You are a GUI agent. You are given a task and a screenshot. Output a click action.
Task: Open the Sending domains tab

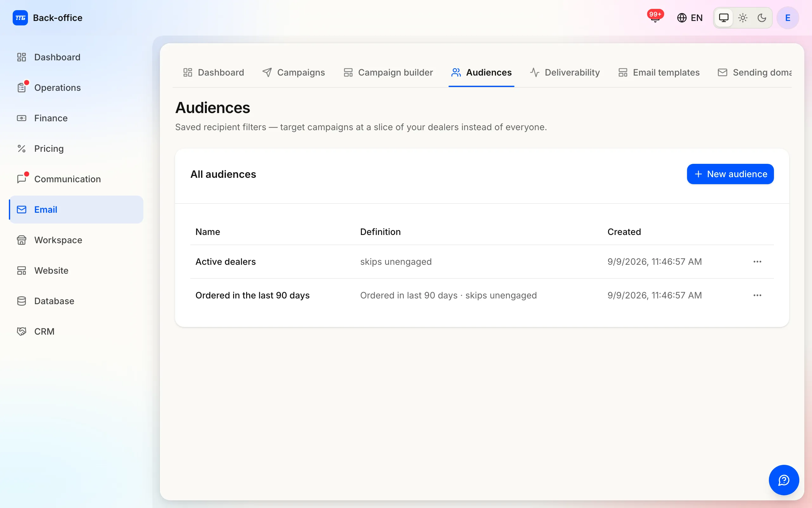[x=754, y=72]
